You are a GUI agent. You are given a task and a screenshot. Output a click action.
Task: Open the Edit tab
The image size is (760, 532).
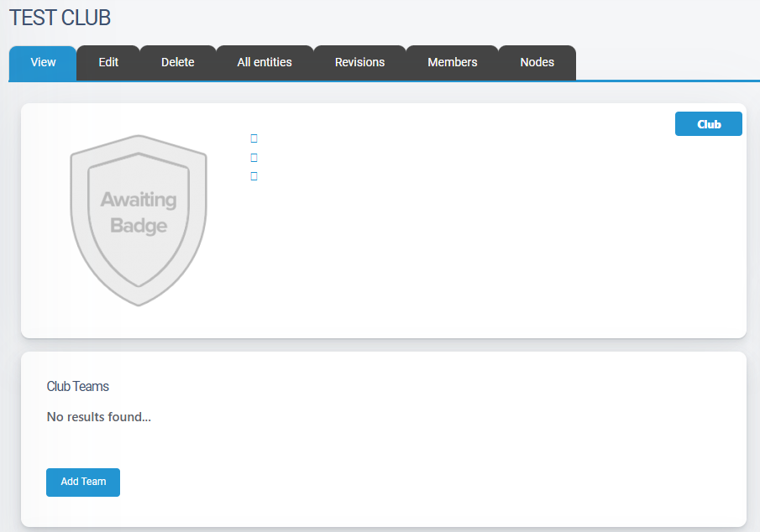pyautogui.click(x=108, y=63)
